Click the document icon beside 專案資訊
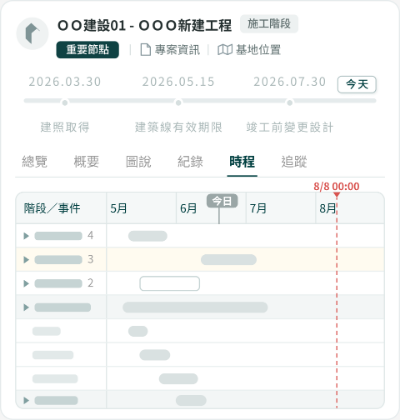Viewport: 400px width, 420px height. [145, 50]
